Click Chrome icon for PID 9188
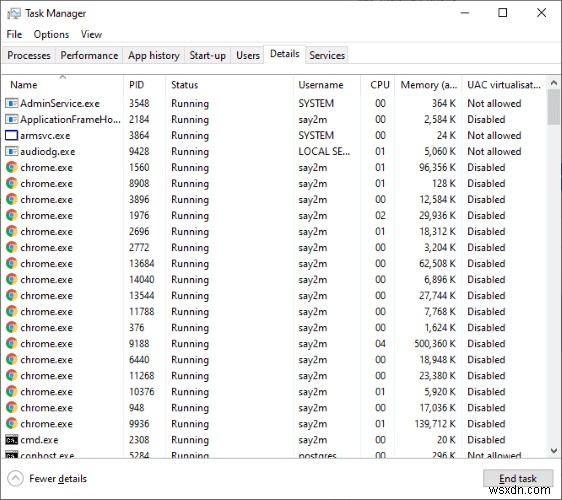The height and width of the screenshot is (500, 562). [11, 344]
